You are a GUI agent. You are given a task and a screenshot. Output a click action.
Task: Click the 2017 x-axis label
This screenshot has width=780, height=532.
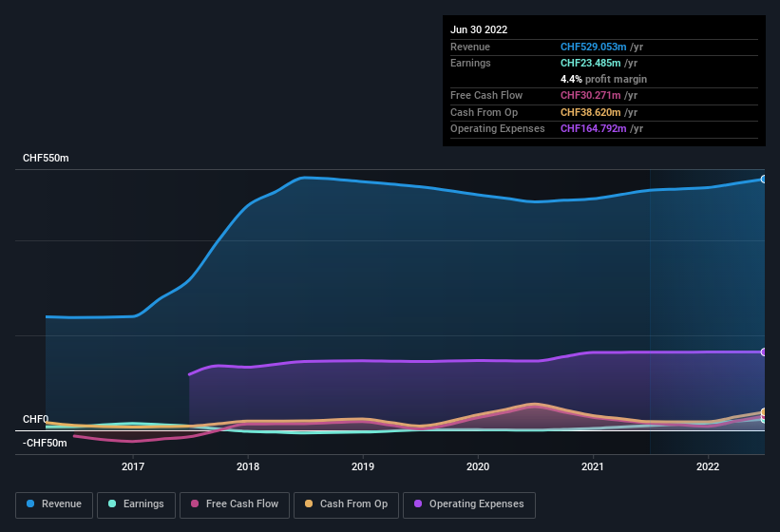coord(133,466)
